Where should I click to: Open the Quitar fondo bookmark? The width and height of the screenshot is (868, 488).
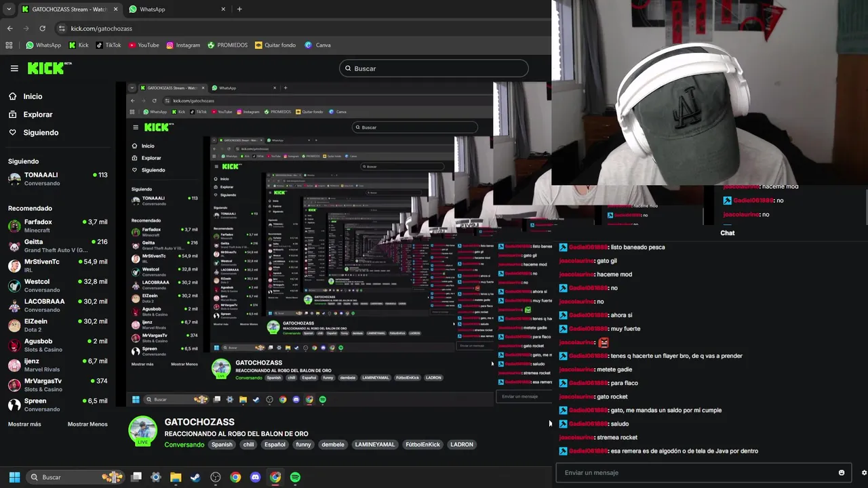point(275,45)
